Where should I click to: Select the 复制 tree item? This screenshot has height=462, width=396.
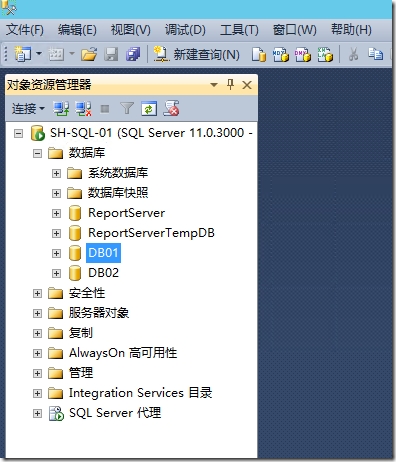coord(80,333)
